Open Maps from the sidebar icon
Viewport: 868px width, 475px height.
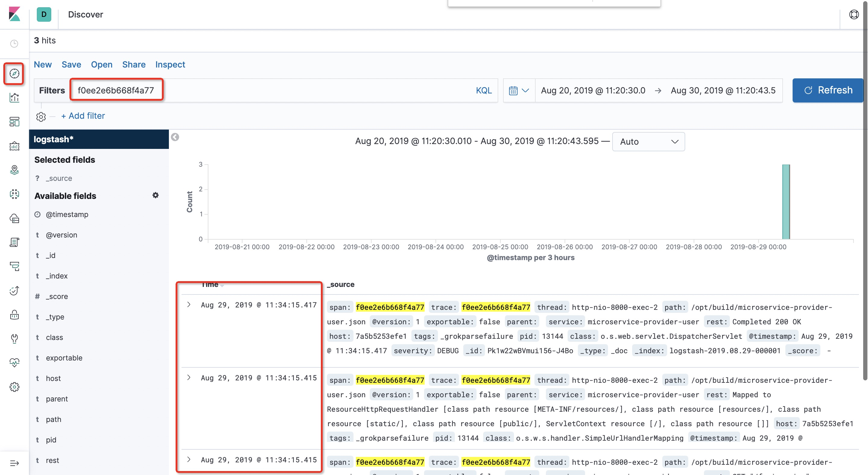pyautogui.click(x=14, y=170)
